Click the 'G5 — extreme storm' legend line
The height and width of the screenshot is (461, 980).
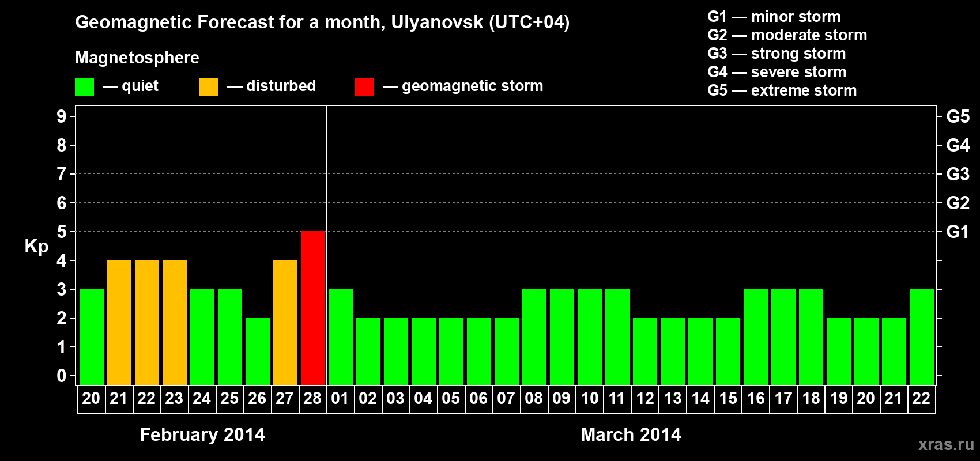[x=782, y=90]
